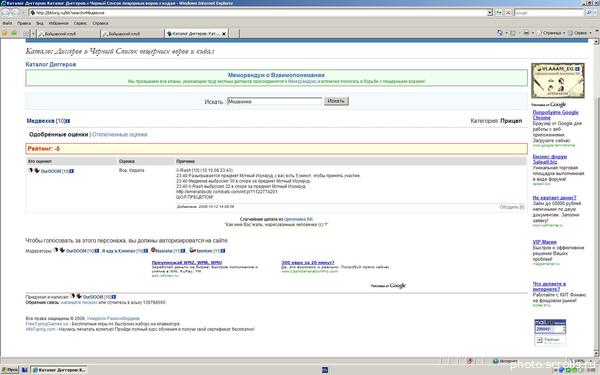Open the tab list dropdown arrow

[33, 34]
